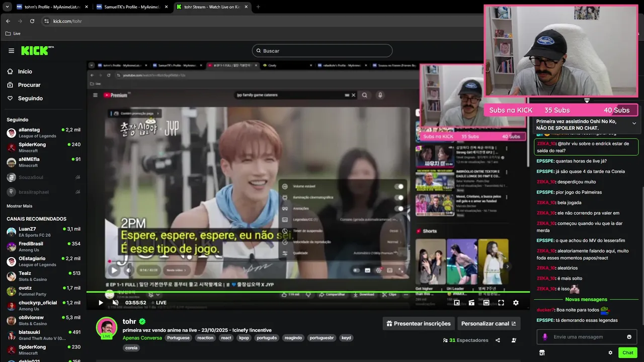644x362 pixels.
Task: Open allanstag channel in sidebar
Action: point(43,133)
